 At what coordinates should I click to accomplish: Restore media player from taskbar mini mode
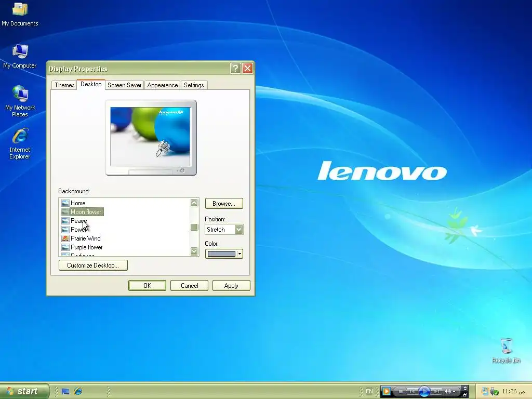pos(465,395)
